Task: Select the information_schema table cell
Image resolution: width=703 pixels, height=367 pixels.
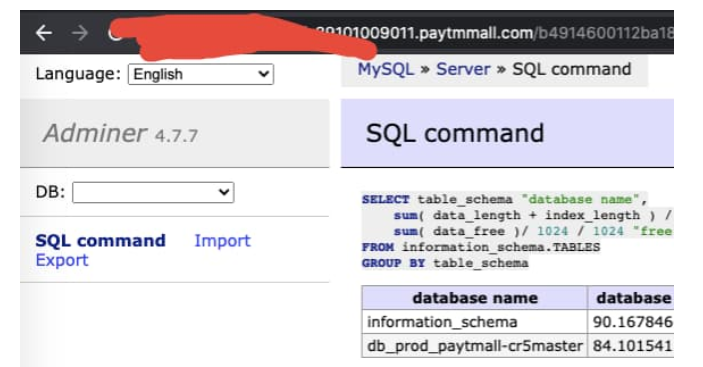Action: 475,322
